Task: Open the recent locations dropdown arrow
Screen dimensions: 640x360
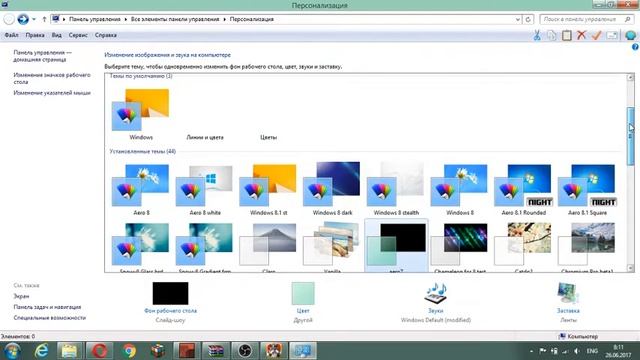Action: [x=34, y=19]
